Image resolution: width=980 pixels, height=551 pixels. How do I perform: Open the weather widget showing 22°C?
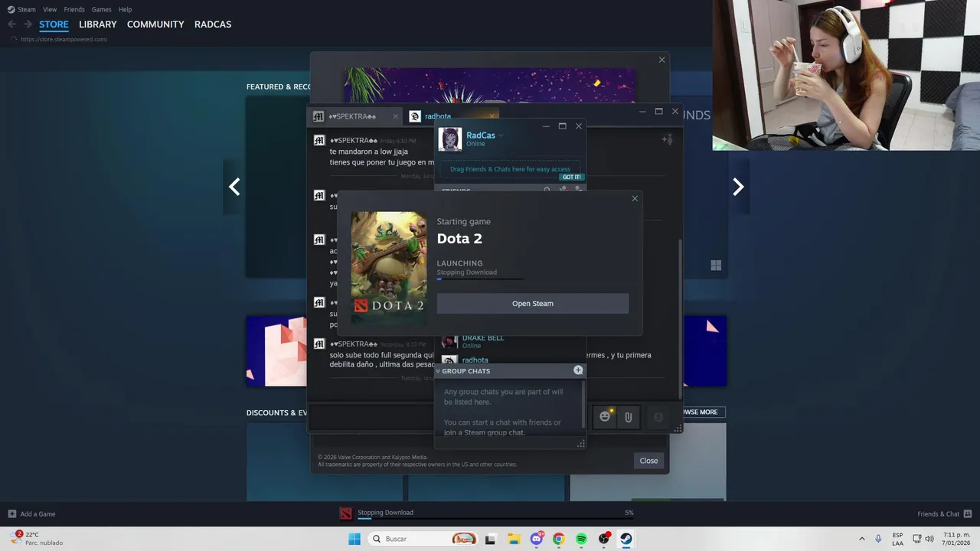coord(36,539)
